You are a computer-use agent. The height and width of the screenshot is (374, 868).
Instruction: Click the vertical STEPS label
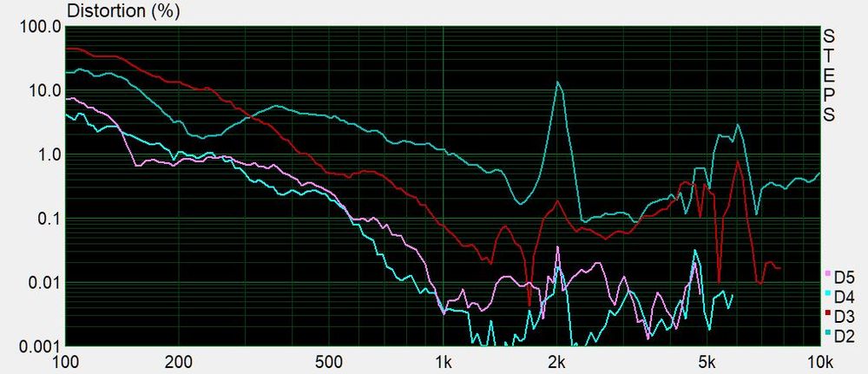829,75
